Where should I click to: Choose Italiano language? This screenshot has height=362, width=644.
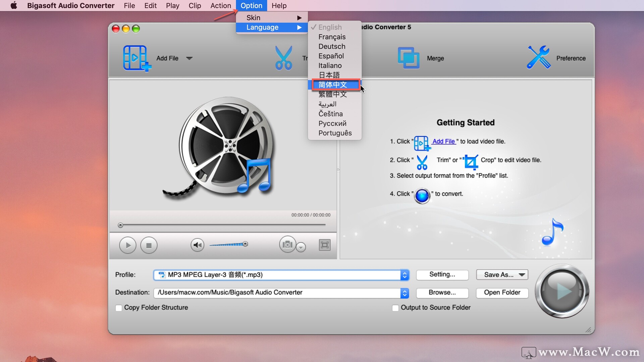pyautogui.click(x=335, y=66)
